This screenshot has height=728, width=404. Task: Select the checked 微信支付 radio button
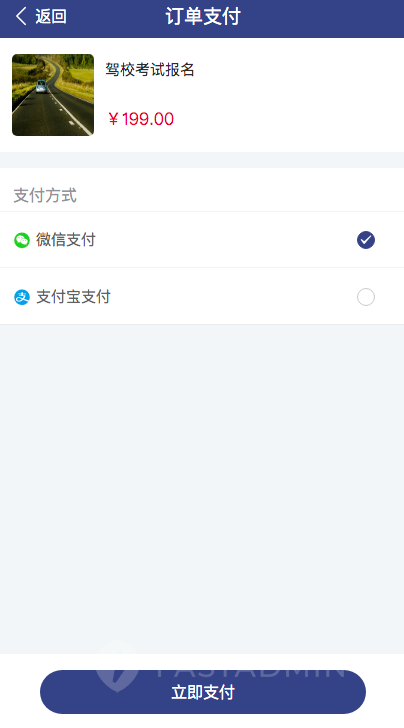[x=366, y=240]
